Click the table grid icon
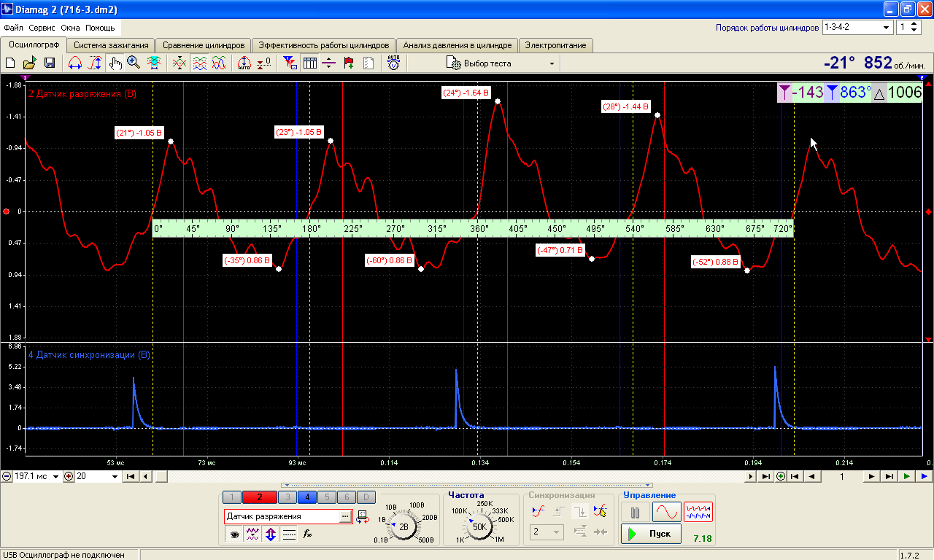The image size is (934, 560). pos(309,63)
